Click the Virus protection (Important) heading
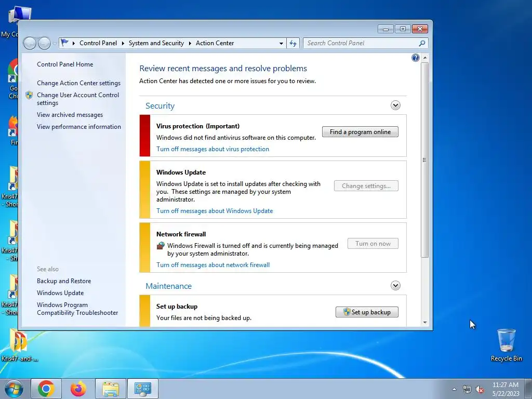The width and height of the screenshot is (532, 399). coord(198,126)
